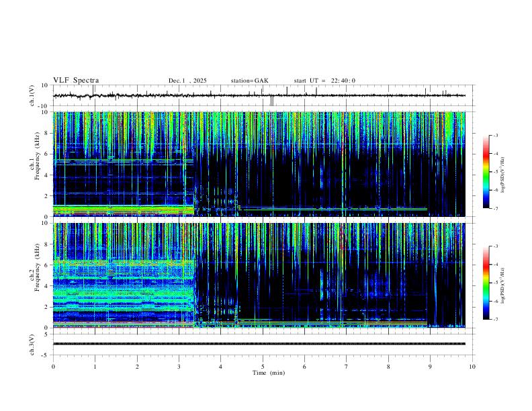The width and height of the screenshot is (532, 411).
Task: Click the ch.1 color bar's "-7" tick label
Action: (495, 208)
